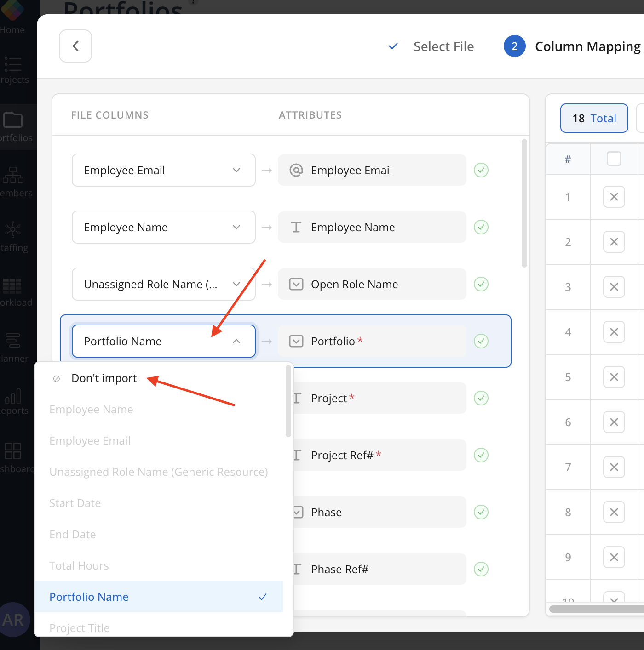Open the Unassigned Role Name column dropdown
Image resolution: width=644 pixels, height=650 pixels.
(164, 284)
